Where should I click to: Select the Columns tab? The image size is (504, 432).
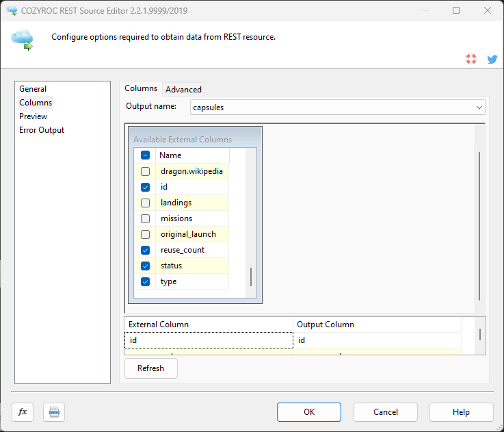tap(141, 88)
